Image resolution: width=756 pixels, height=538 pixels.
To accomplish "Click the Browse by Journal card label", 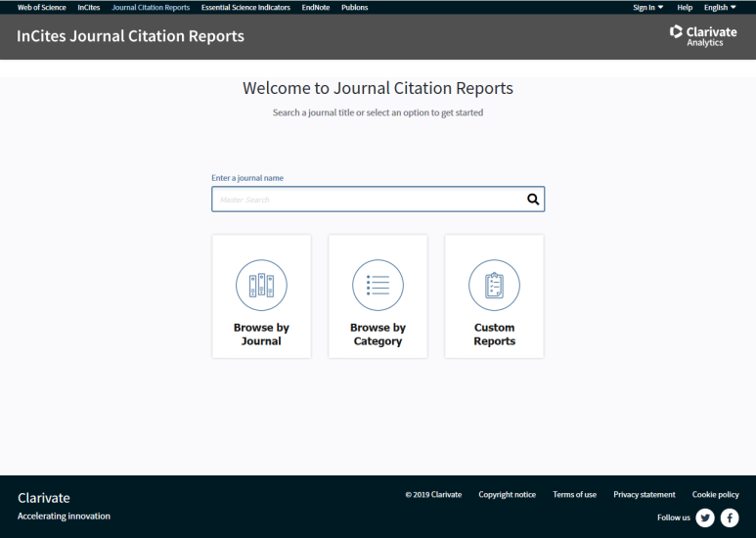I will coord(261,335).
